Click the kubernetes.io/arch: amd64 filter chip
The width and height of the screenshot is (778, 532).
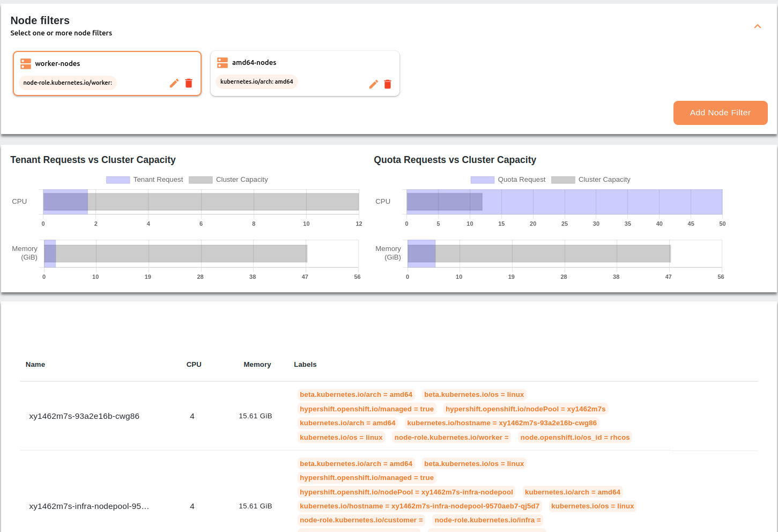coord(256,82)
